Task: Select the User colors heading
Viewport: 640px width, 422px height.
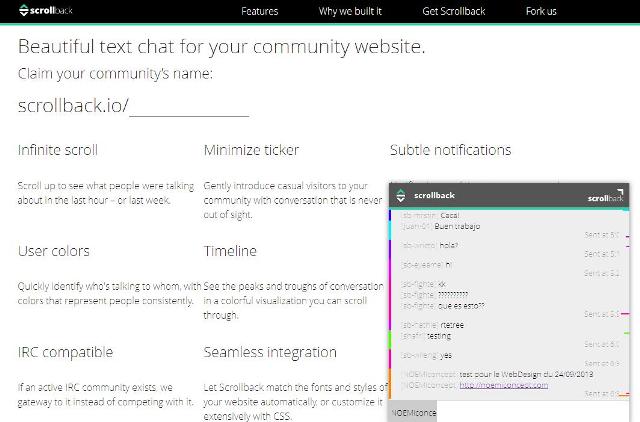Action: (53, 251)
